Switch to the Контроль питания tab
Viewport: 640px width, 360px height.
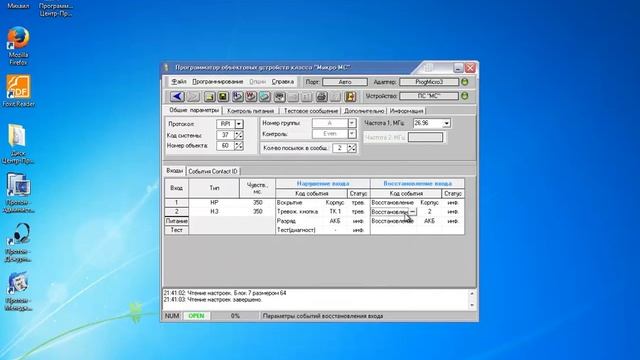click(x=250, y=111)
